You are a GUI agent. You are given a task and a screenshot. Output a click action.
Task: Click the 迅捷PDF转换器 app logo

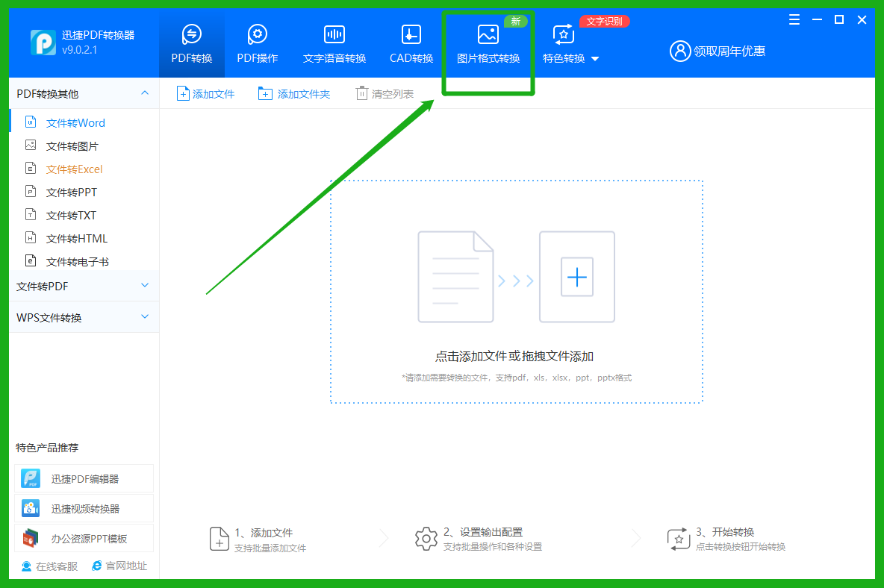43,43
